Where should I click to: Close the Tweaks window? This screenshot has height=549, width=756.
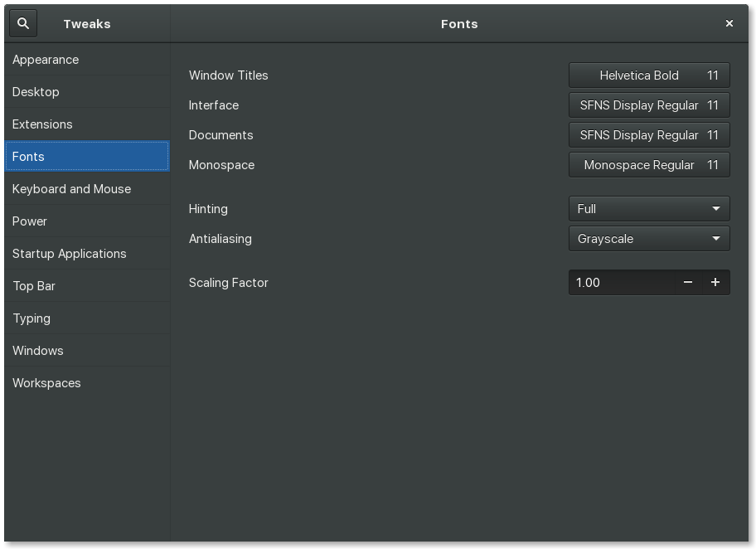pyautogui.click(x=729, y=24)
